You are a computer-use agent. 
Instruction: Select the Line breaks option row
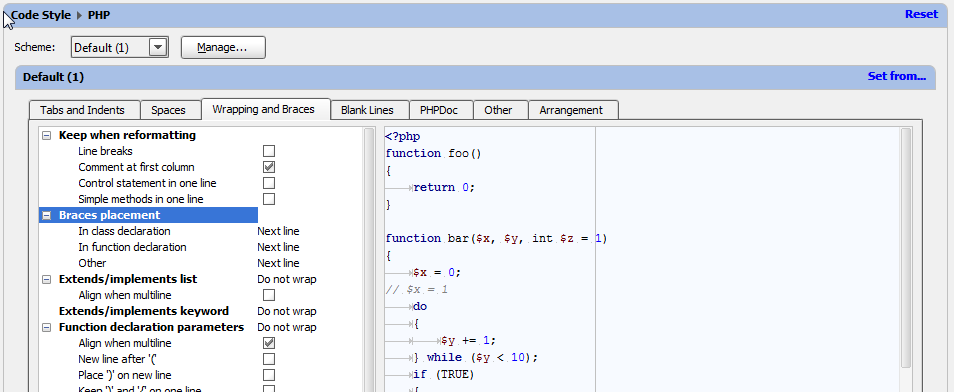coord(105,151)
